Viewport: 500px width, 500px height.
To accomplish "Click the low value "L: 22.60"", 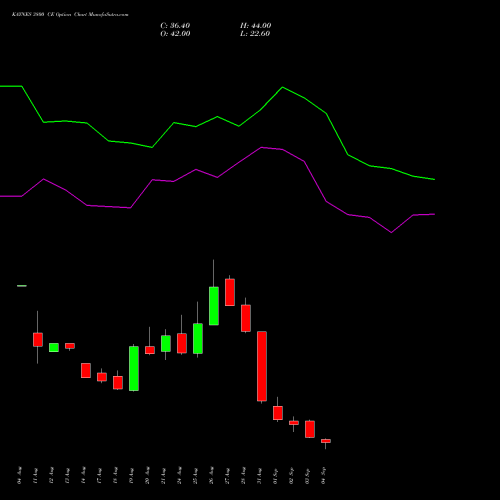I will pyautogui.click(x=255, y=34).
